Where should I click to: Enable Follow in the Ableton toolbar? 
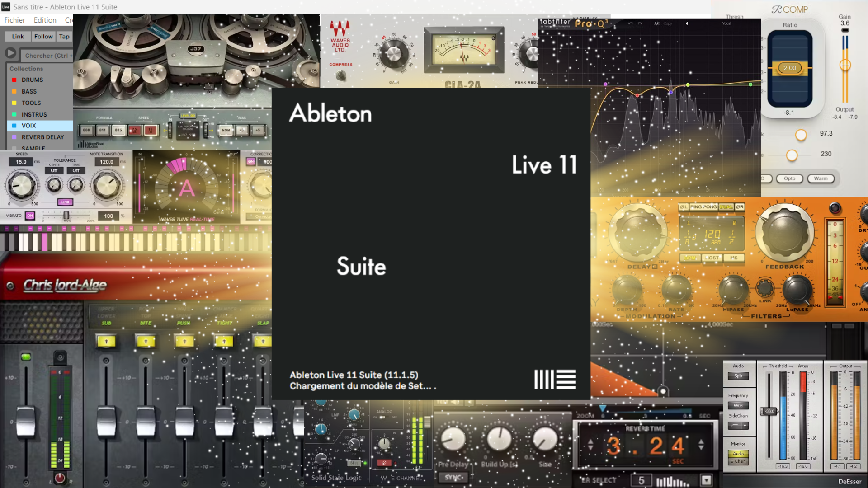pyautogui.click(x=43, y=37)
